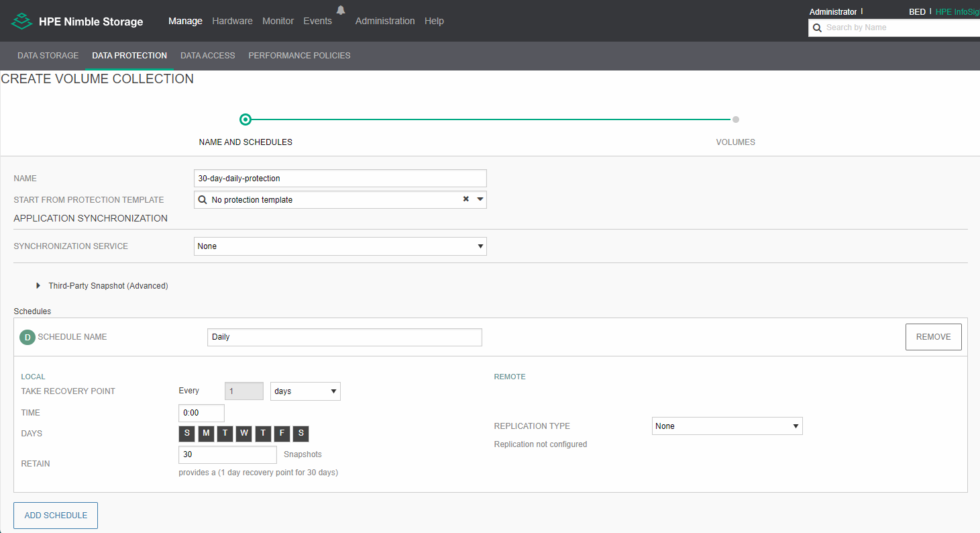This screenshot has width=980, height=533.
Task: Click the Take Recovery Point label
Action: 68,391
